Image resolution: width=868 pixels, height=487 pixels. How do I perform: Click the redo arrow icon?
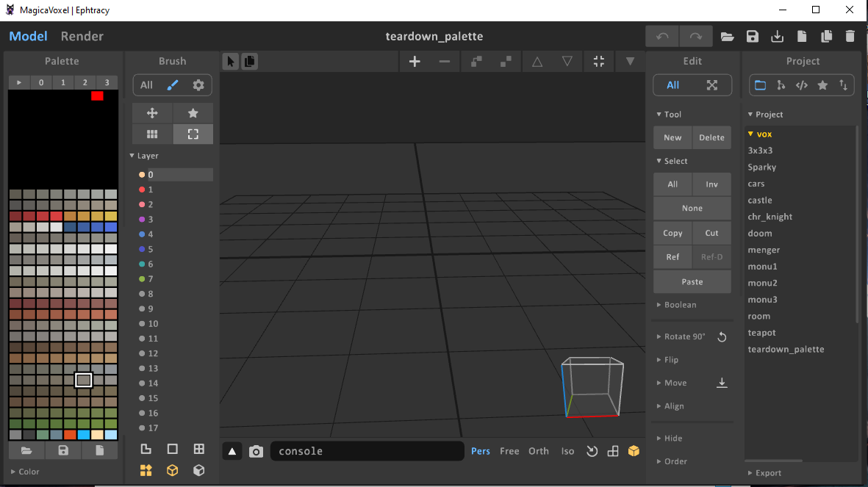pos(696,37)
